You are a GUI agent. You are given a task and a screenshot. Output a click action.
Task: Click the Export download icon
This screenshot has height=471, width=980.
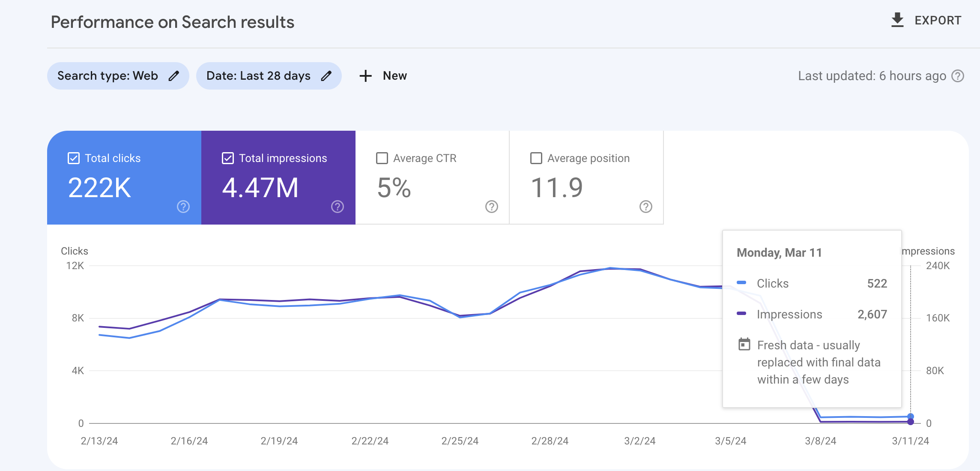pyautogui.click(x=897, y=20)
